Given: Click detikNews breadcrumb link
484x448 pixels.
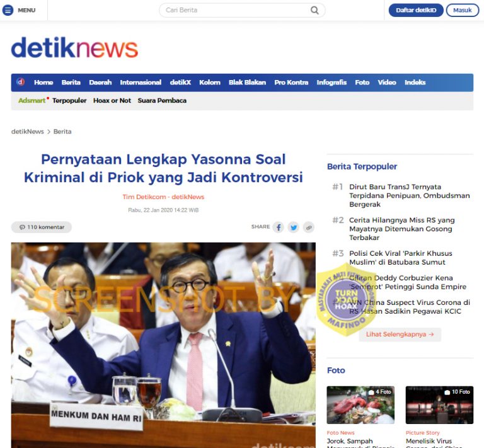Looking at the screenshot, I should [x=28, y=132].
